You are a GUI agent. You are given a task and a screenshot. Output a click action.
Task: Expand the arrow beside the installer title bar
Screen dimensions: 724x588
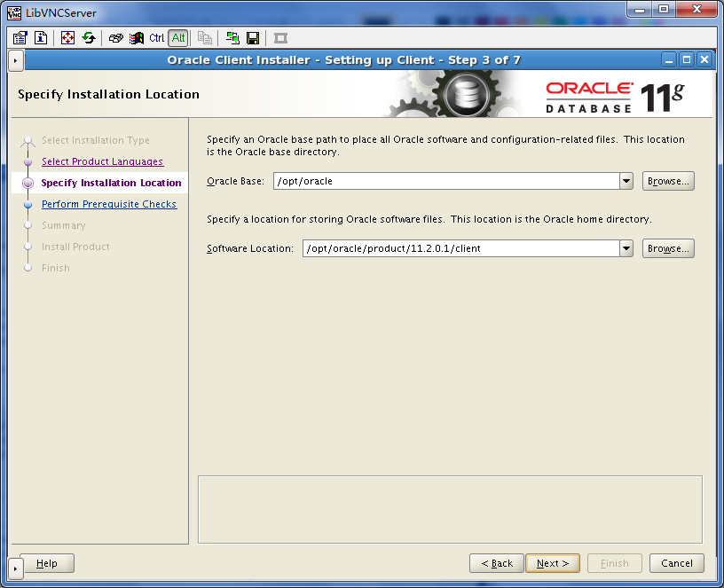[15, 60]
